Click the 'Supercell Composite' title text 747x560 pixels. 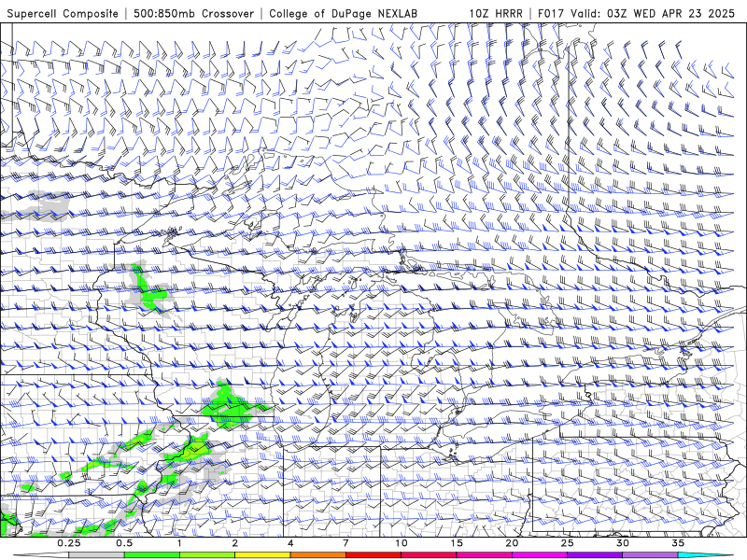pyautogui.click(x=63, y=14)
